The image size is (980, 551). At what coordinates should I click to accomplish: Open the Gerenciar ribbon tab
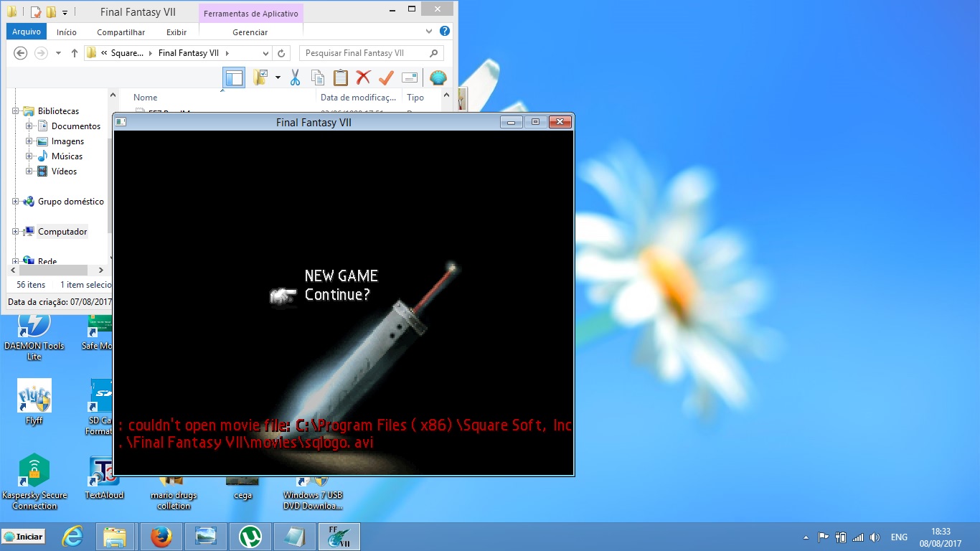250,32
